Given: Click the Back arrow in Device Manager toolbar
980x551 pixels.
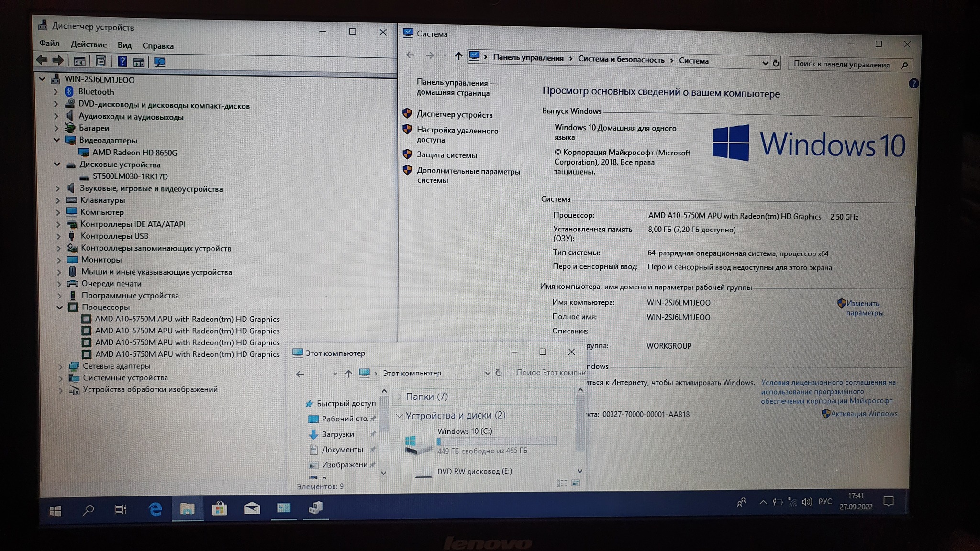Looking at the screenshot, I should [42, 60].
